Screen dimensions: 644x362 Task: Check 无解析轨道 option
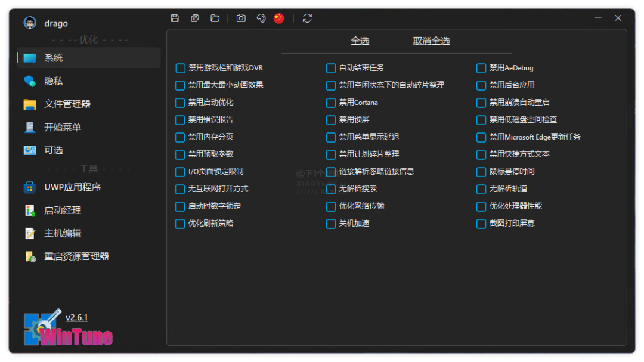coord(481,189)
